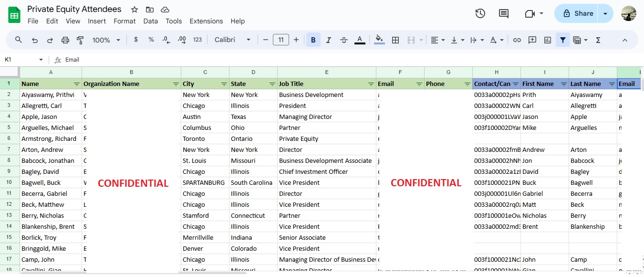The height and width of the screenshot is (277, 644).
Task: Open vertical align dropdown
Action: (457, 40)
